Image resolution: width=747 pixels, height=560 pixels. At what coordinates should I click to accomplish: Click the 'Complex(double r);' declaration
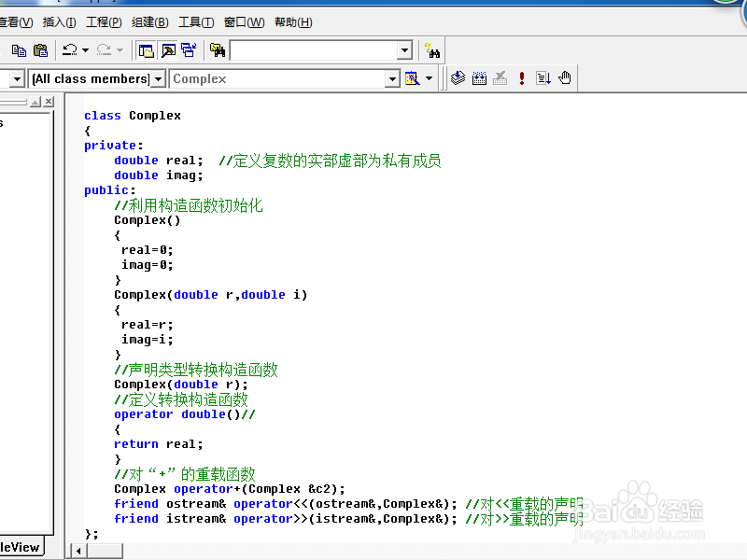click(181, 385)
